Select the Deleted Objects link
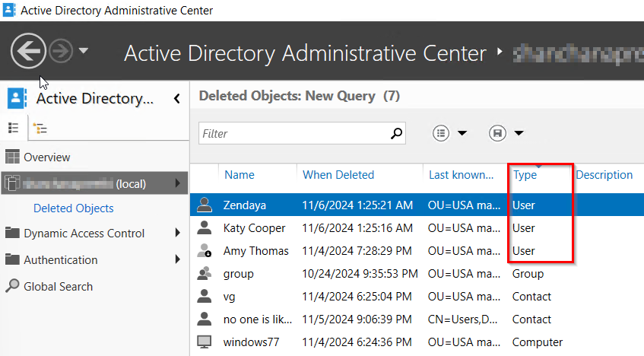This screenshot has height=356, width=644. click(74, 208)
